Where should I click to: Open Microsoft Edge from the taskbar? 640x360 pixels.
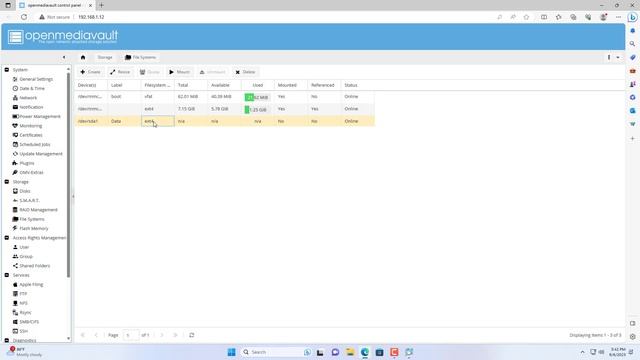(364, 352)
